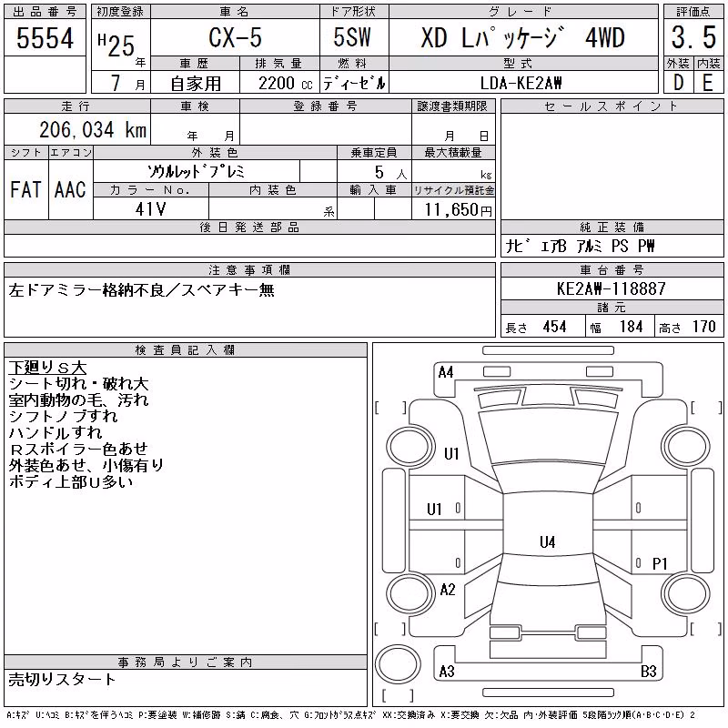Click the exterior color name ソウルレッドプレミ
This screenshot has width=728, height=728.
point(196,172)
